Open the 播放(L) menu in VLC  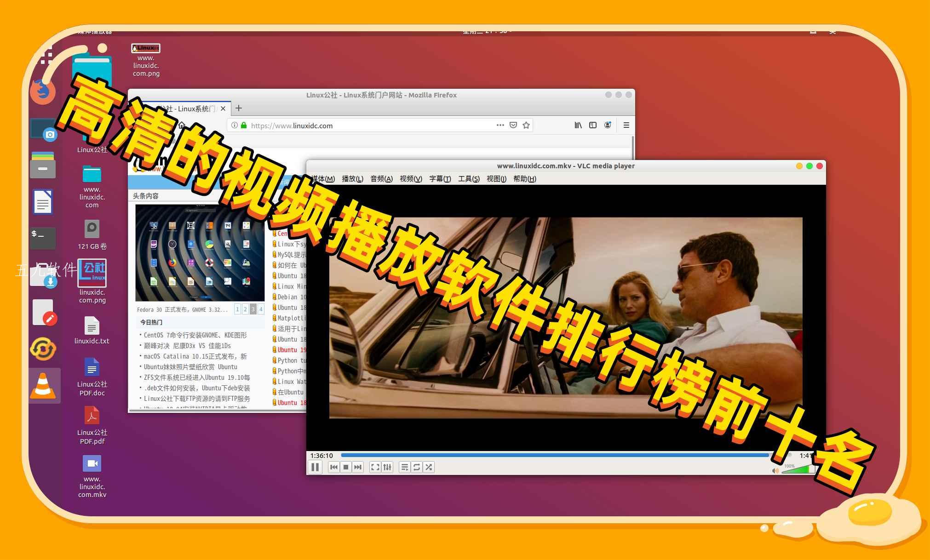point(352,179)
